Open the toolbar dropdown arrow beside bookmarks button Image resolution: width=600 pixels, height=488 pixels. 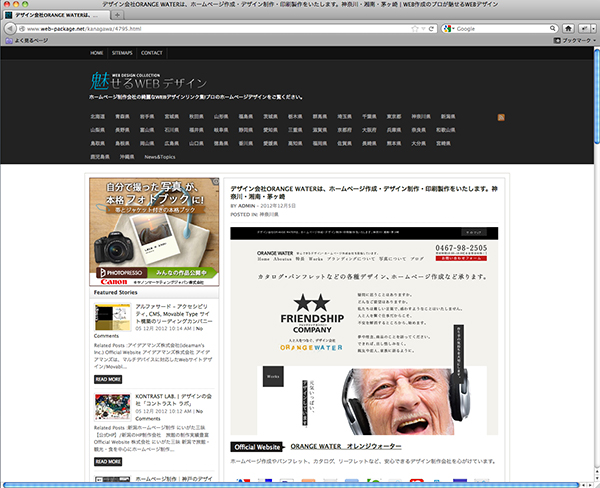point(593,29)
